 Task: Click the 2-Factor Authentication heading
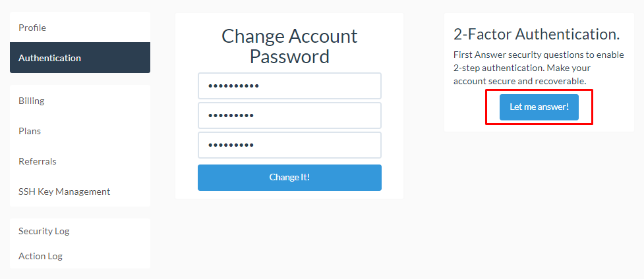[x=536, y=34]
